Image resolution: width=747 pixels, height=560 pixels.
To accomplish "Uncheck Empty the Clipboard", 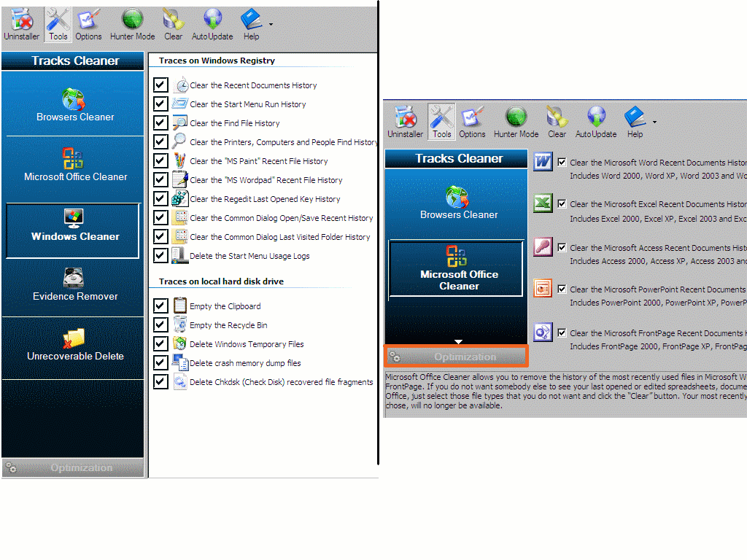I will click(160, 306).
